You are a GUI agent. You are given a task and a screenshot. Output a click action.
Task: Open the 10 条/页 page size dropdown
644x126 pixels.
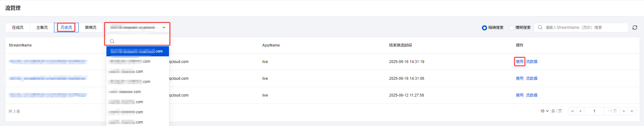point(544,111)
